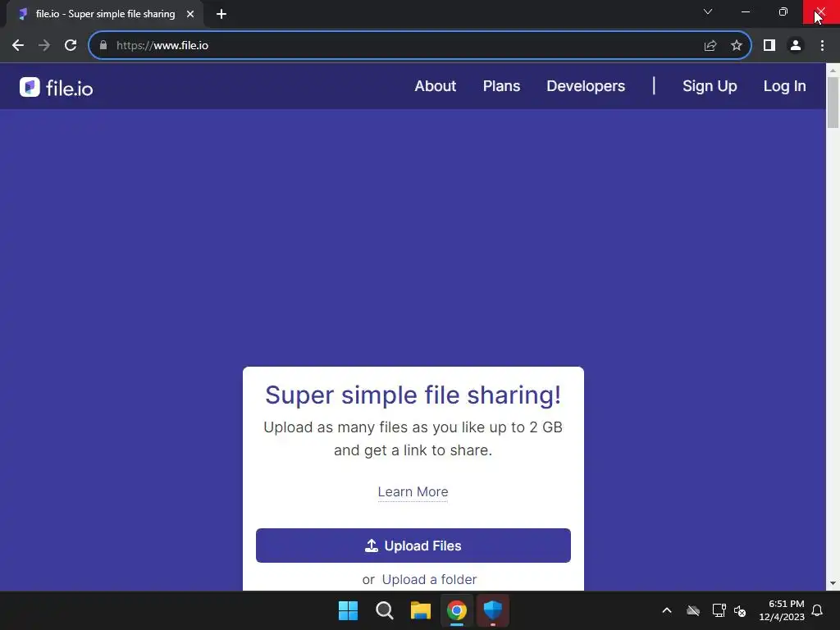Open the Windows Security shield app
Screen dimensions: 840x630
[493, 610]
